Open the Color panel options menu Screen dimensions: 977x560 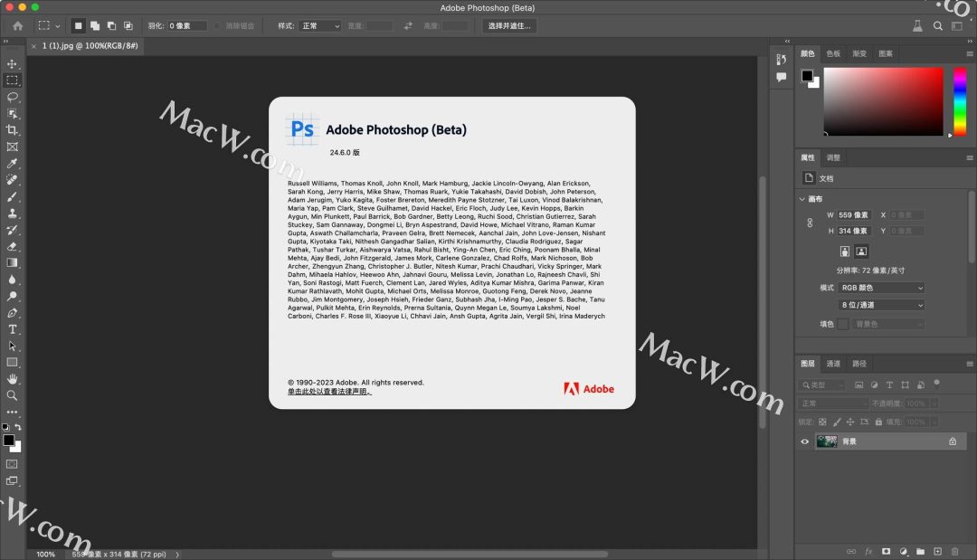pyautogui.click(x=970, y=53)
